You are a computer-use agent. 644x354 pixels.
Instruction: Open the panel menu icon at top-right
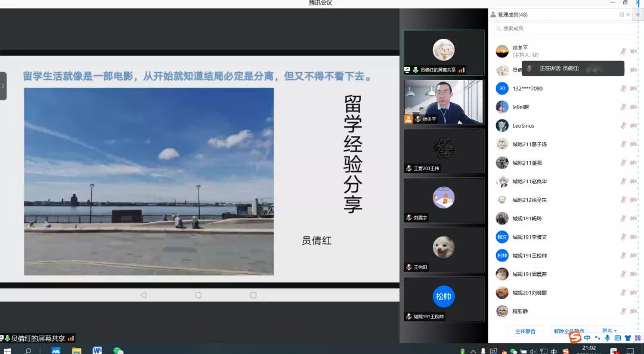pyautogui.click(x=637, y=14)
